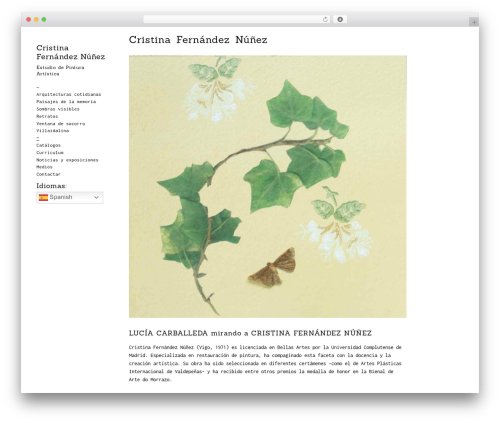This screenshot has height=423, width=500.
Task: Click the ivy botanical painting image
Action: 268,186
